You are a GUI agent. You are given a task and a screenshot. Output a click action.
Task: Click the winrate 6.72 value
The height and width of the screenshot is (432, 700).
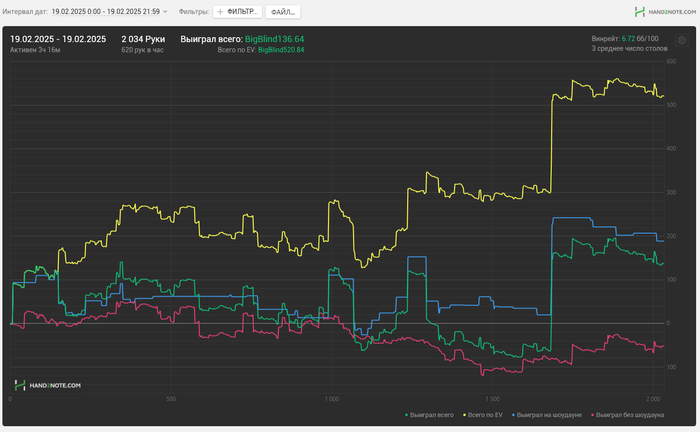coord(628,39)
